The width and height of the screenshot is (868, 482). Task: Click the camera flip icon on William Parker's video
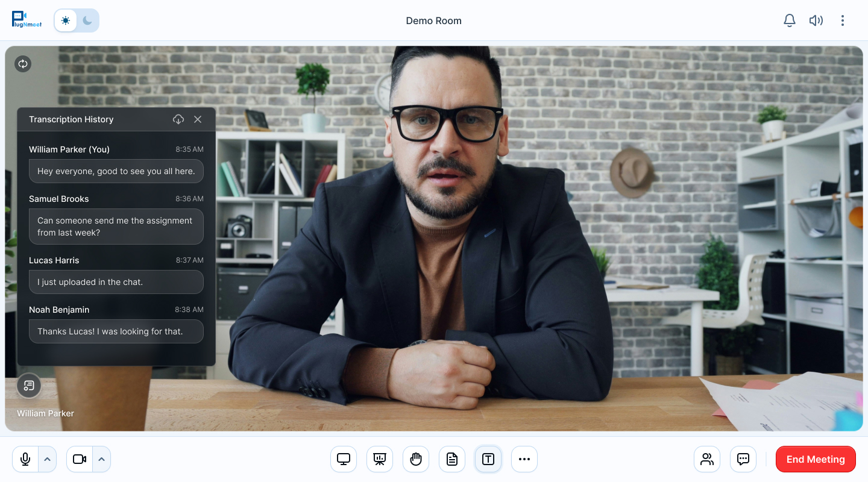pos(23,64)
